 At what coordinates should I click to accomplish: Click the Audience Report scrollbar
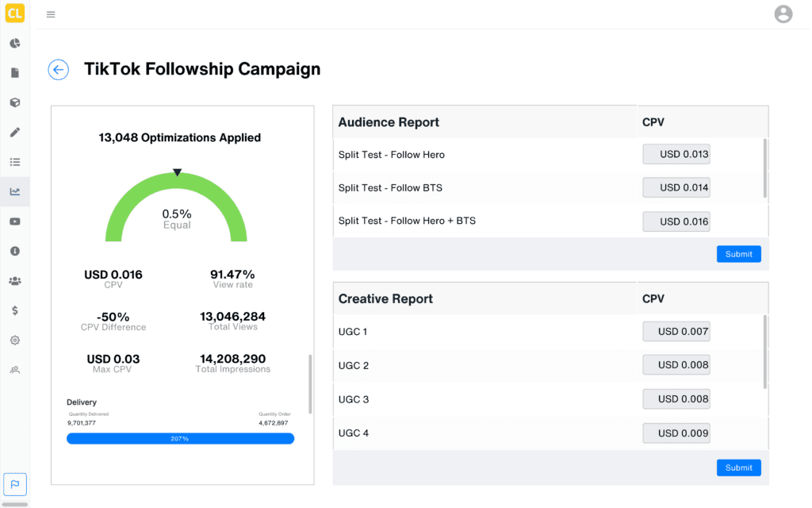click(x=765, y=168)
